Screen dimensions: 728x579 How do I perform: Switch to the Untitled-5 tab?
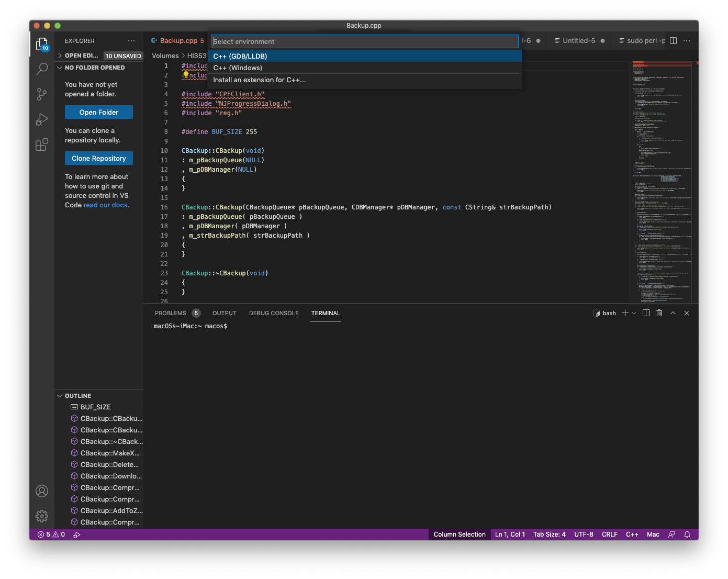(x=580, y=41)
